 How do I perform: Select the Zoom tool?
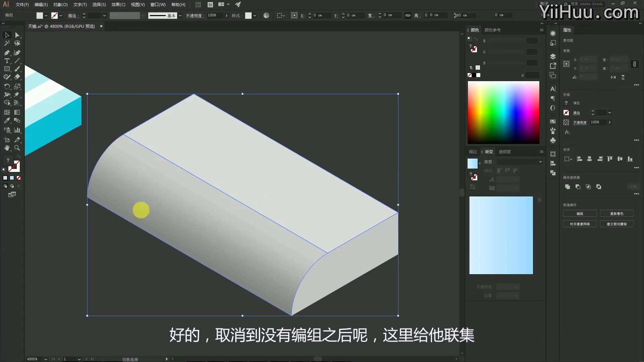pyautogui.click(x=17, y=147)
